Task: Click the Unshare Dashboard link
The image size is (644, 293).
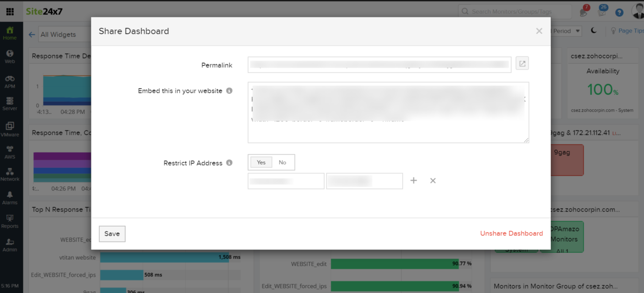Action: point(511,233)
